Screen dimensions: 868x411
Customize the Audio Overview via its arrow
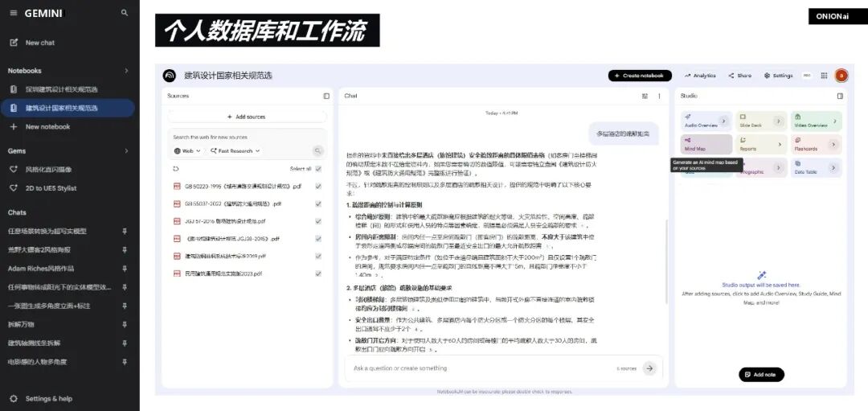[723, 121]
